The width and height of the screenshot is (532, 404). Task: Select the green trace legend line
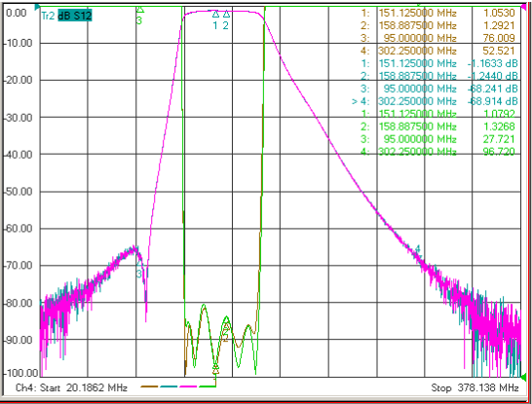pos(208,386)
